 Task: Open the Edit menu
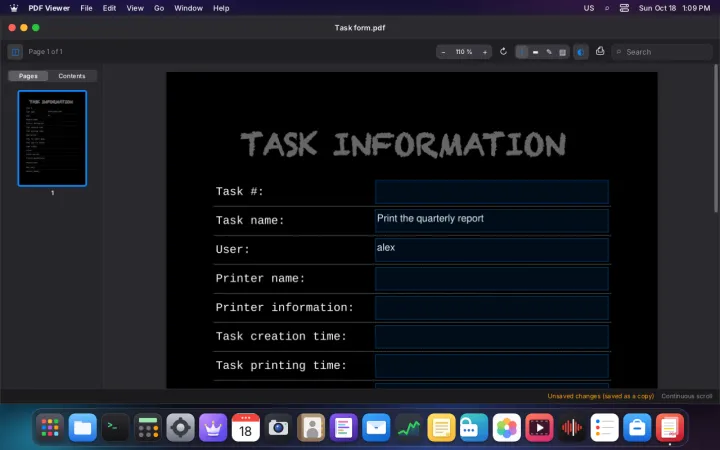(109, 8)
